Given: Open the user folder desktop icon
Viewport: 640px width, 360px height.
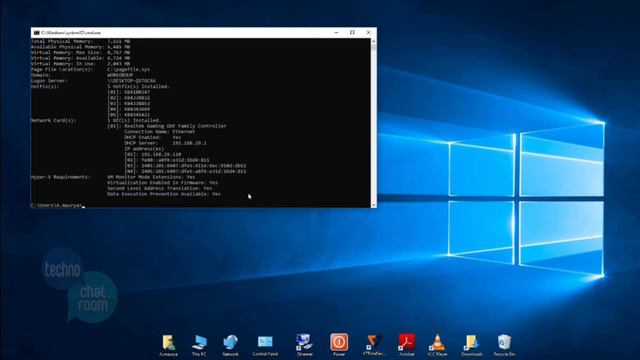Looking at the screenshot, I should point(169,345).
